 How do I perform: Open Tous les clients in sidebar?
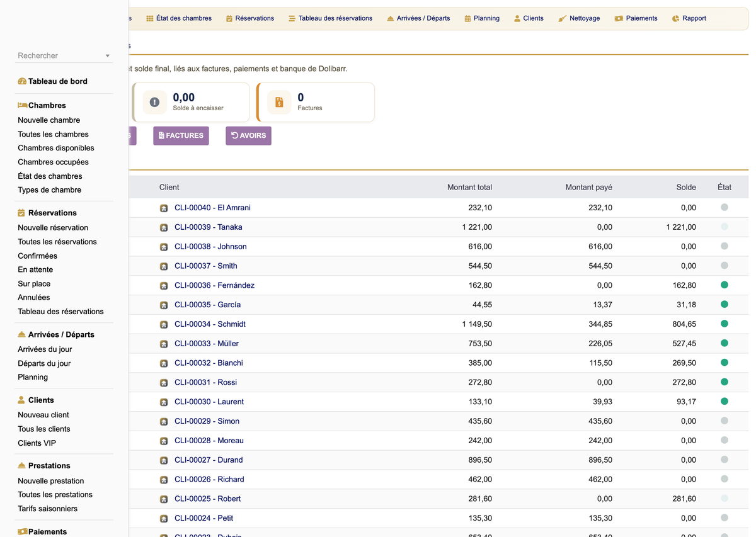[x=44, y=429]
